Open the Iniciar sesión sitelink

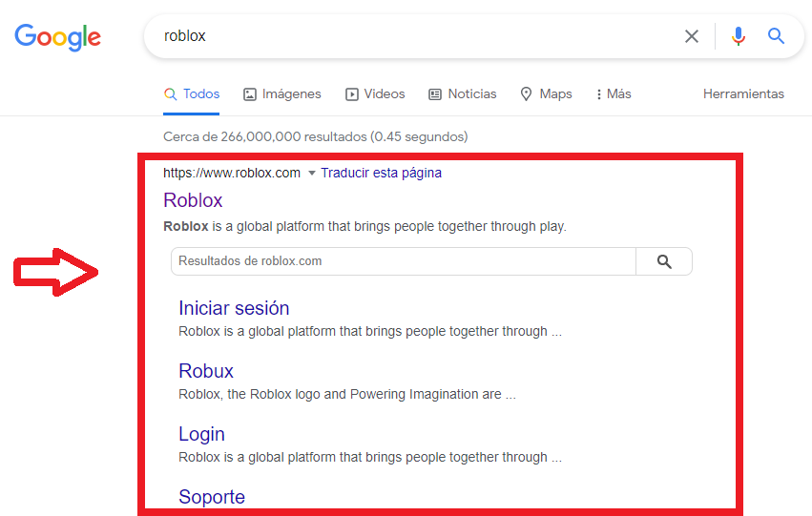(x=234, y=308)
